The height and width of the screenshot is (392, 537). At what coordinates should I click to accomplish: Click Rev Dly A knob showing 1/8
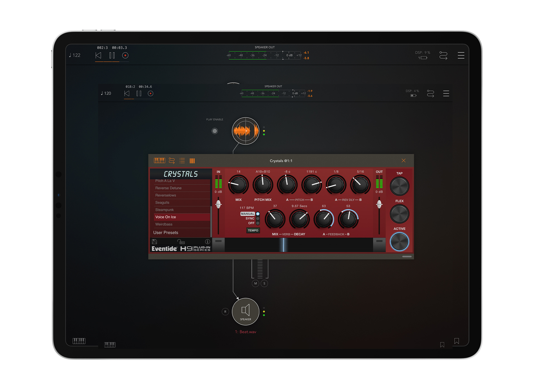(336, 185)
